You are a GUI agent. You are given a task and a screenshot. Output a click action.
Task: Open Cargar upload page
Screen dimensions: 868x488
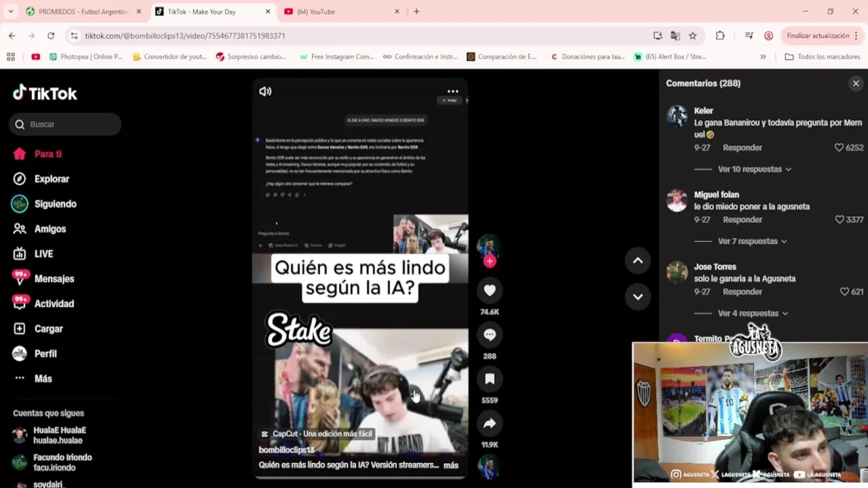point(38,329)
